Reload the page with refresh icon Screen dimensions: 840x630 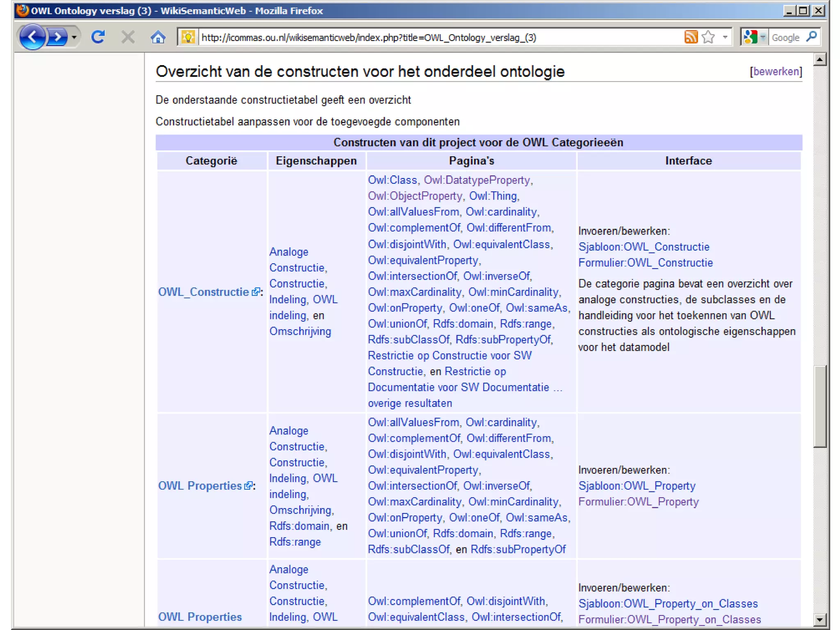tap(98, 37)
